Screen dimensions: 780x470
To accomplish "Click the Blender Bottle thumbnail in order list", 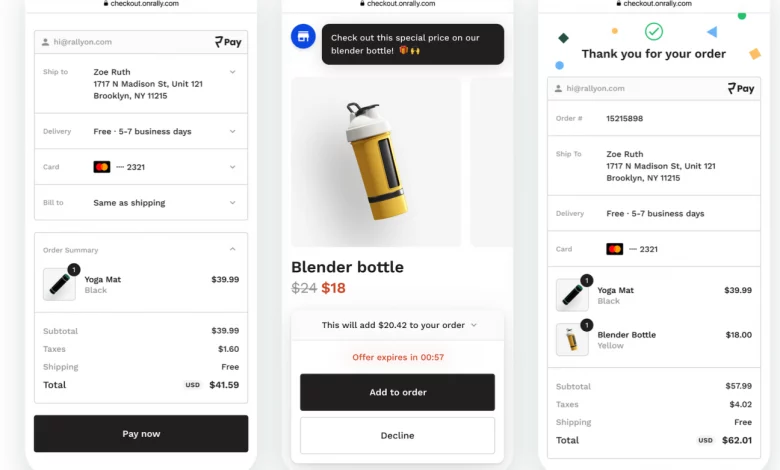I will [572, 340].
